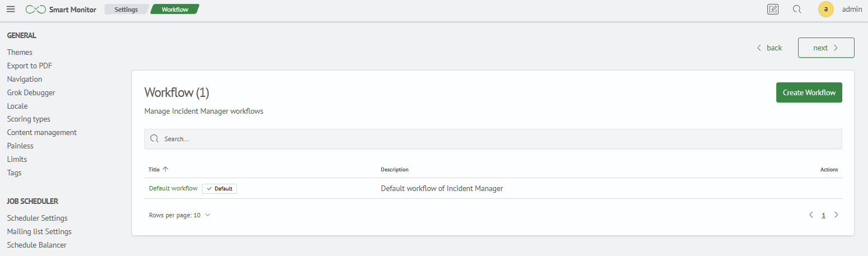Open Themes settings
This screenshot has width=868, height=256.
(x=20, y=52)
